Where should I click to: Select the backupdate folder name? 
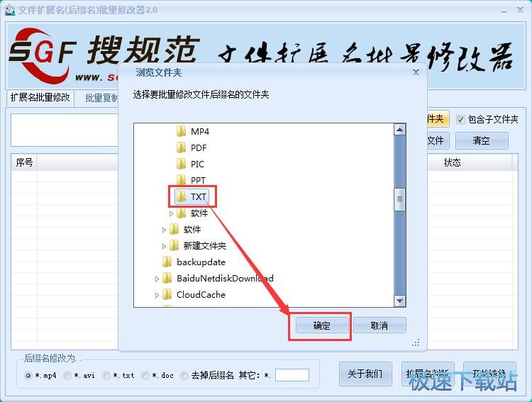[x=201, y=262]
